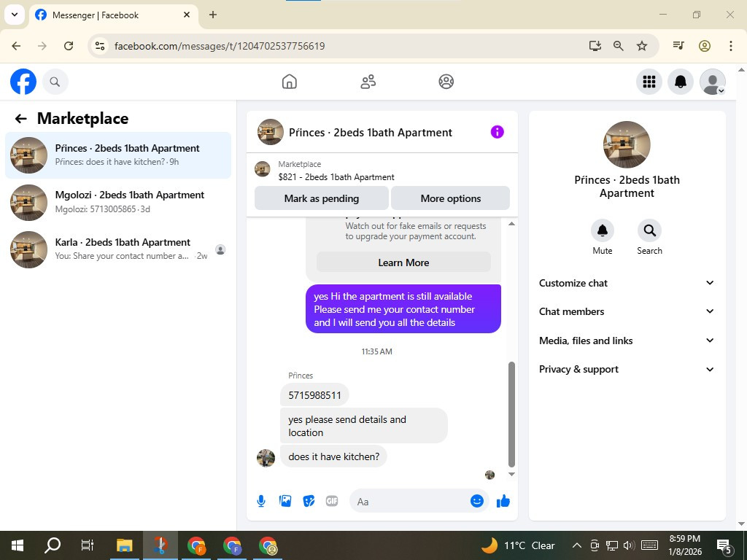747x560 pixels.
Task: Expand Media, files and links section
Action: pyautogui.click(x=627, y=341)
